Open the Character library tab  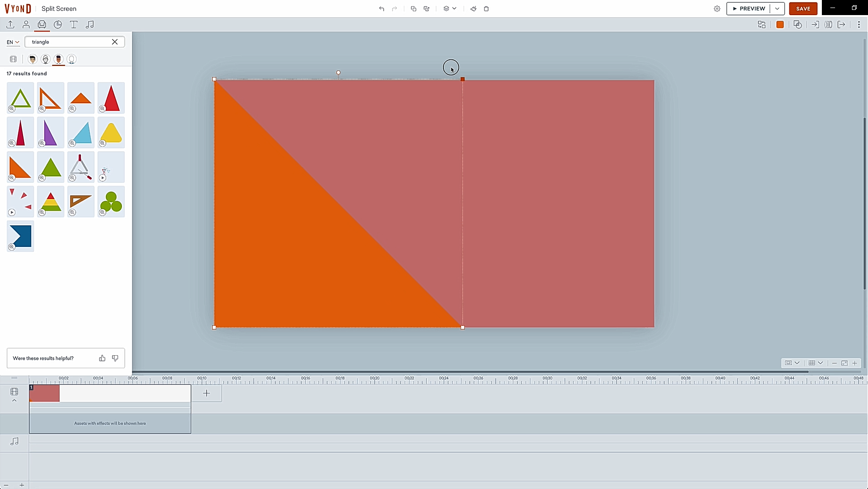coord(26,24)
